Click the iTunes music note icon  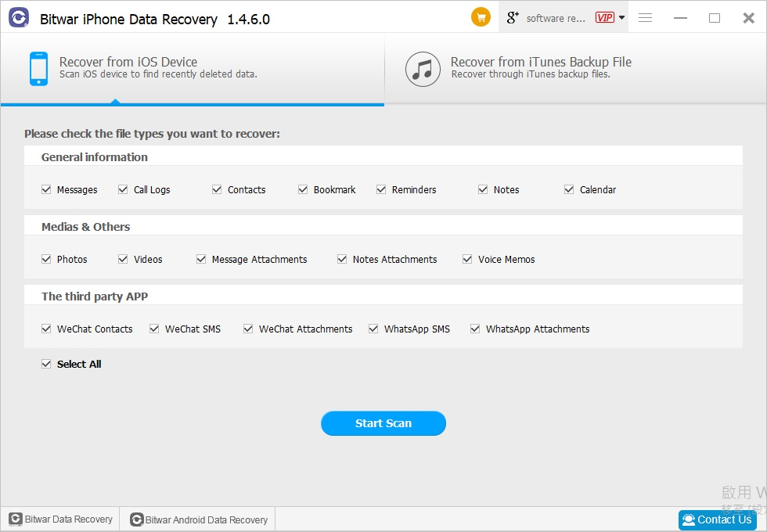click(423, 69)
